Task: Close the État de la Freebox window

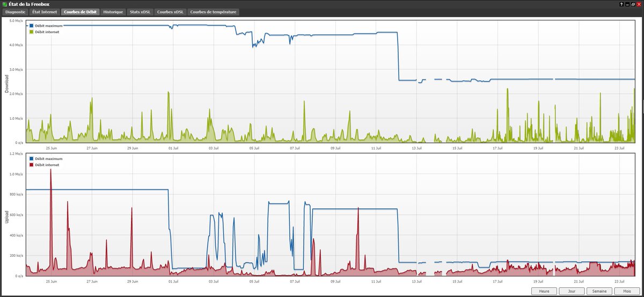Action: click(640, 4)
